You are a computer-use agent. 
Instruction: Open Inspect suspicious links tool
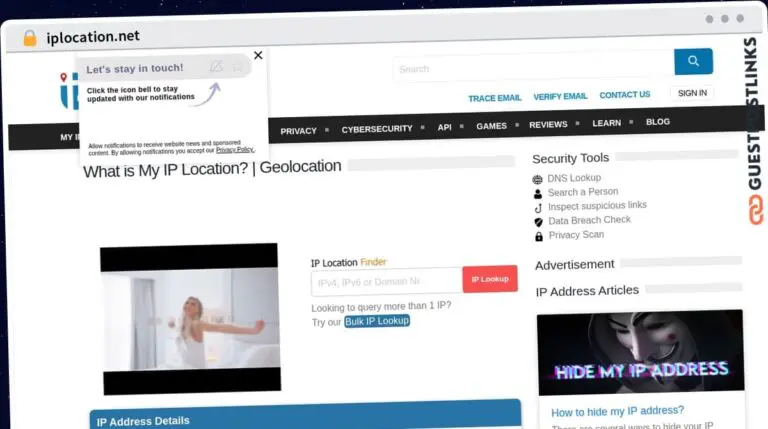point(597,206)
